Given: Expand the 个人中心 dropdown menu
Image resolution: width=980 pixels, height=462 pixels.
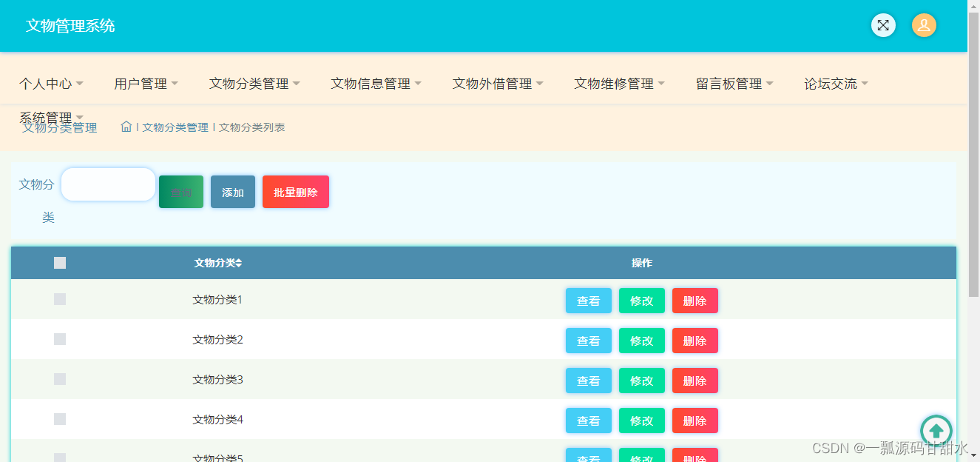Looking at the screenshot, I should (51, 84).
